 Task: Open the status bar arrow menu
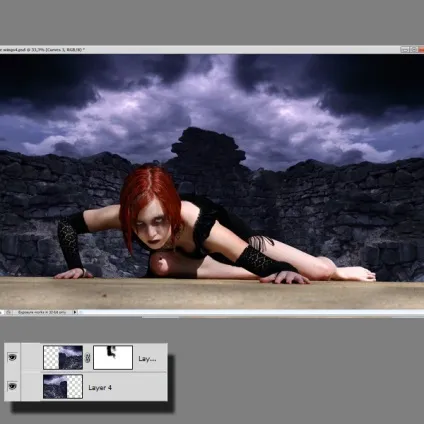[75, 312]
